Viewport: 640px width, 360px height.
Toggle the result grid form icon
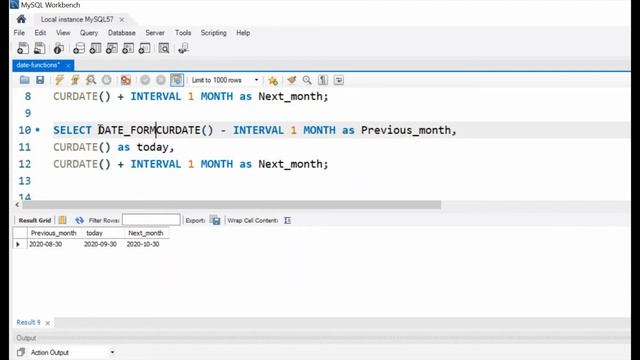coord(62,220)
